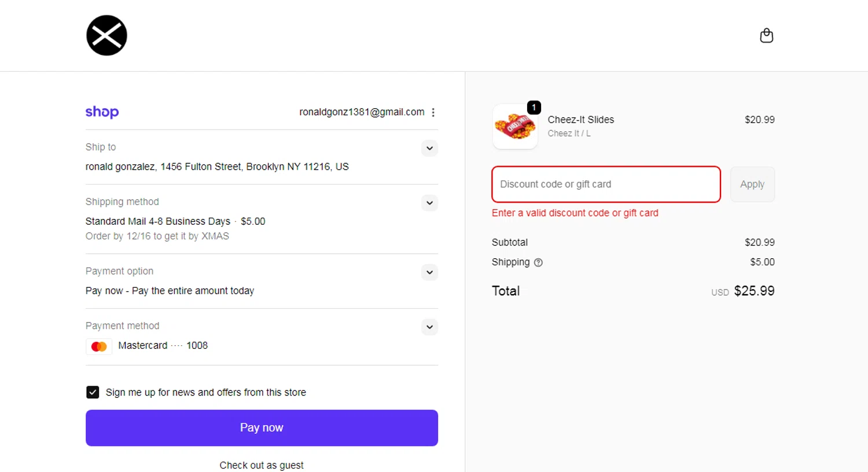Focus the discount code or gift card field
This screenshot has height=472, width=868.
pyautogui.click(x=606, y=184)
